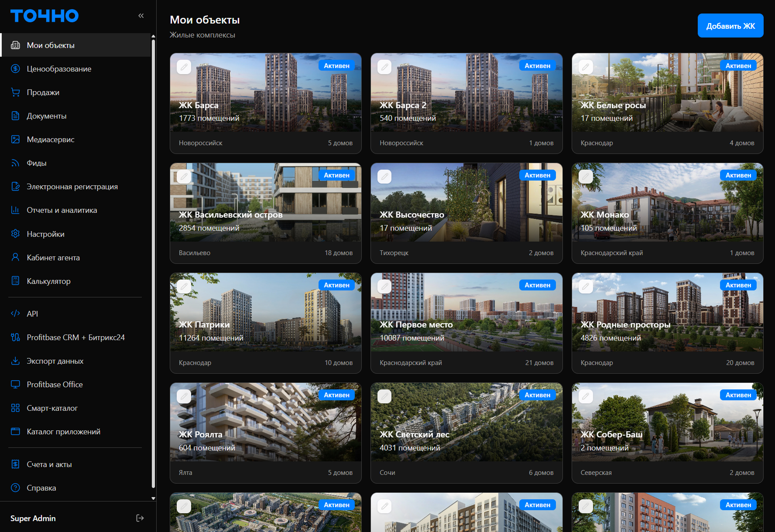The width and height of the screenshot is (775, 532).
Task: Open Profitbase CRM + Битрикс24 link
Action: click(x=76, y=337)
